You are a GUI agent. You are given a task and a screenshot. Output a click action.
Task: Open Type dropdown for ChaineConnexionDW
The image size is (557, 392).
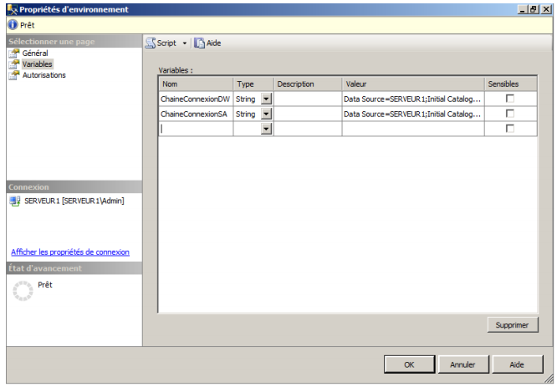[x=266, y=99]
